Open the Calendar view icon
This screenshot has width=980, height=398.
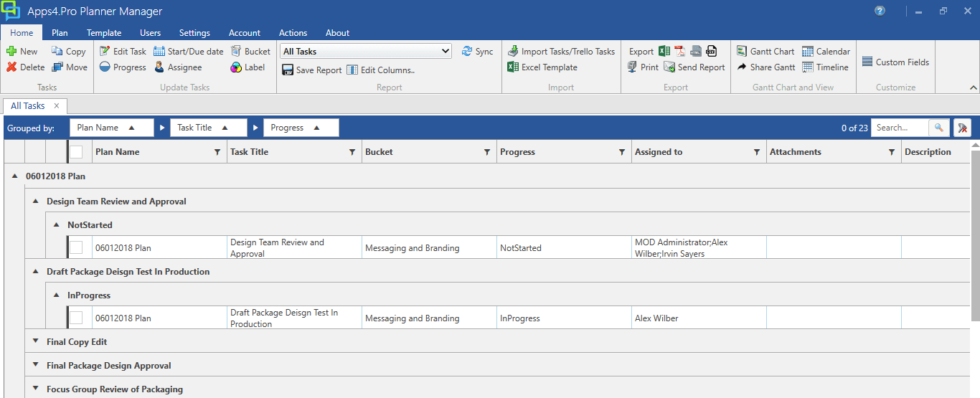808,52
